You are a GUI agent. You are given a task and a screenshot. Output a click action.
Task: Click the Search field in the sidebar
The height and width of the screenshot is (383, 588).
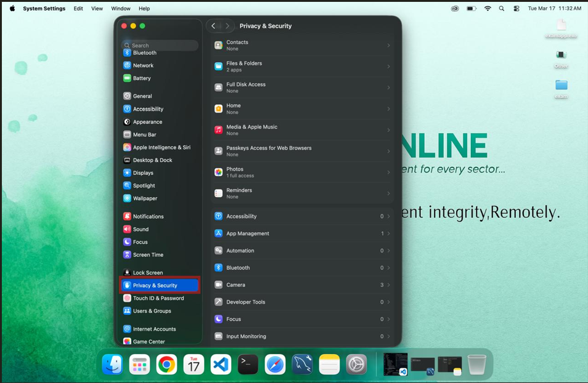click(x=160, y=45)
